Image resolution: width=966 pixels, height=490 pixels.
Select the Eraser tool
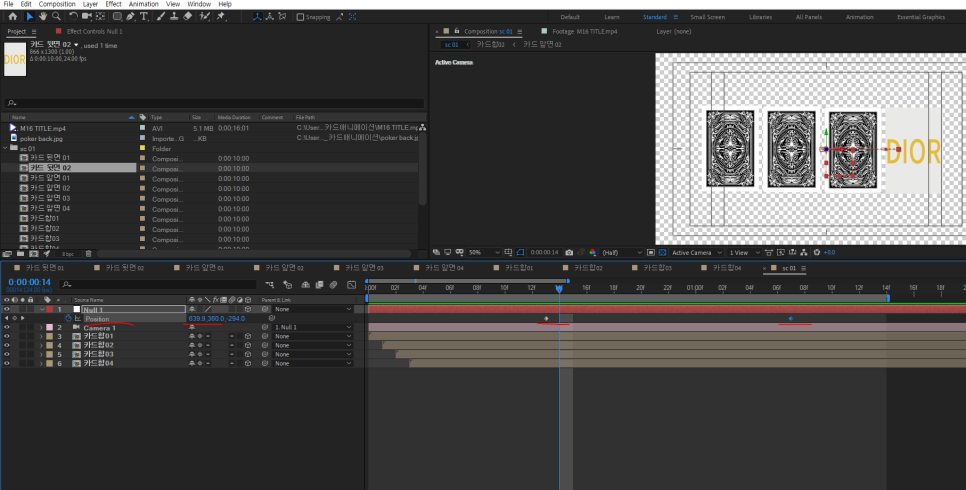click(x=188, y=17)
